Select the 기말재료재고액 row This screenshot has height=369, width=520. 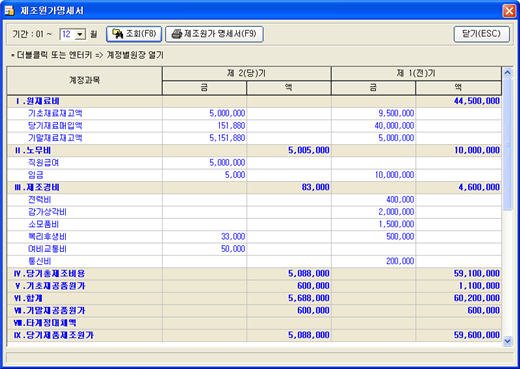coord(254,138)
